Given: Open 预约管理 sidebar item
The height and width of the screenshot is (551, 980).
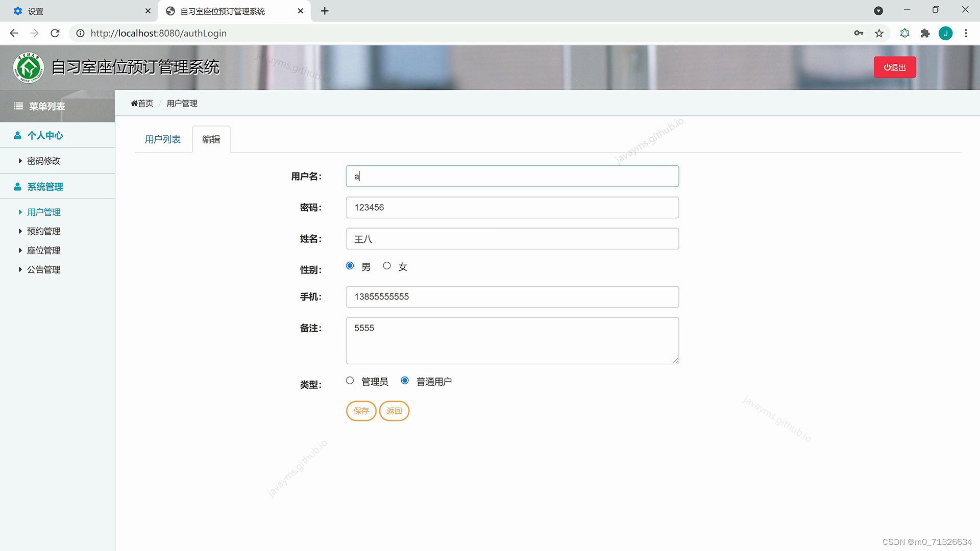Looking at the screenshot, I should coord(43,232).
